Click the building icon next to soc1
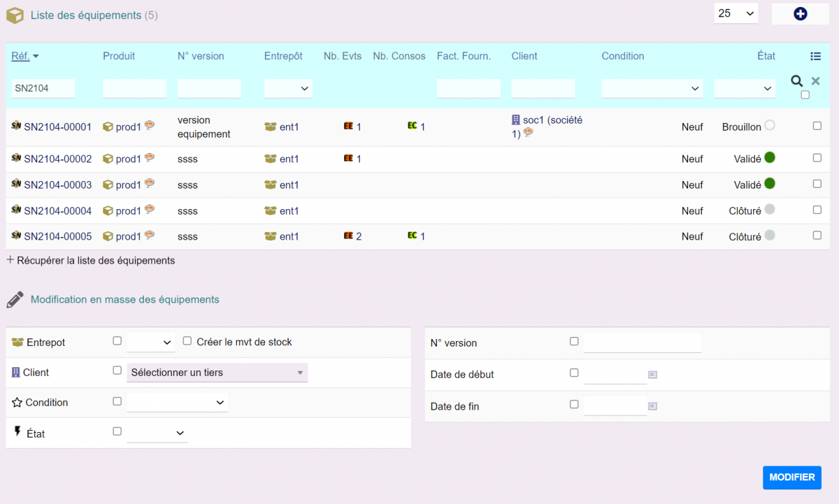The height and width of the screenshot is (504, 839). [x=515, y=120]
